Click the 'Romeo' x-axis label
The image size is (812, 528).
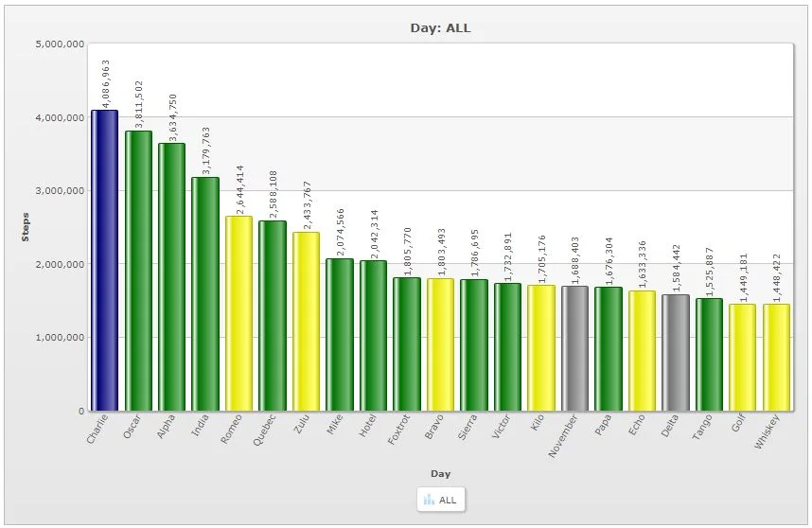(x=232, y=429)
